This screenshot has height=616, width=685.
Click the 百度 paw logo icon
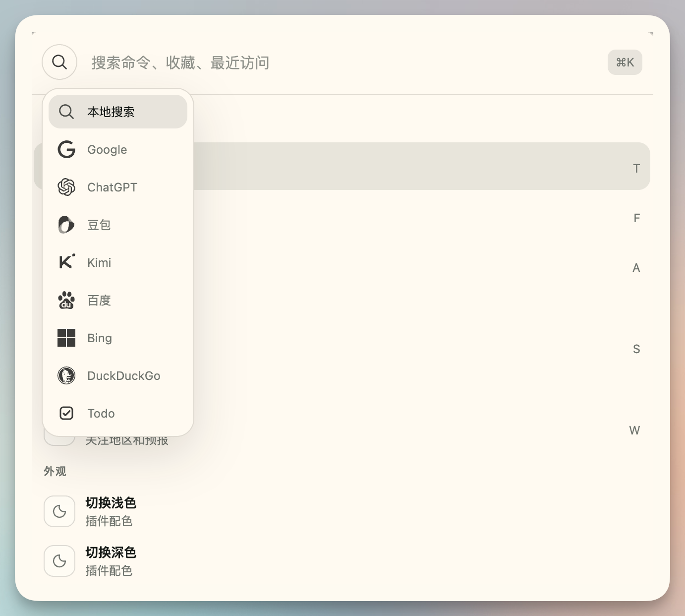pyautogui.click(x=66, y=300)
